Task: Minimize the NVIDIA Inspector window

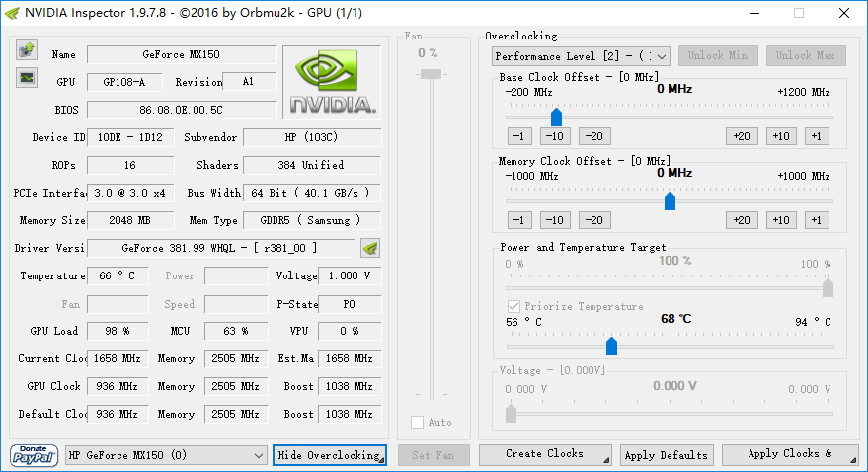Action: (754, 13)
